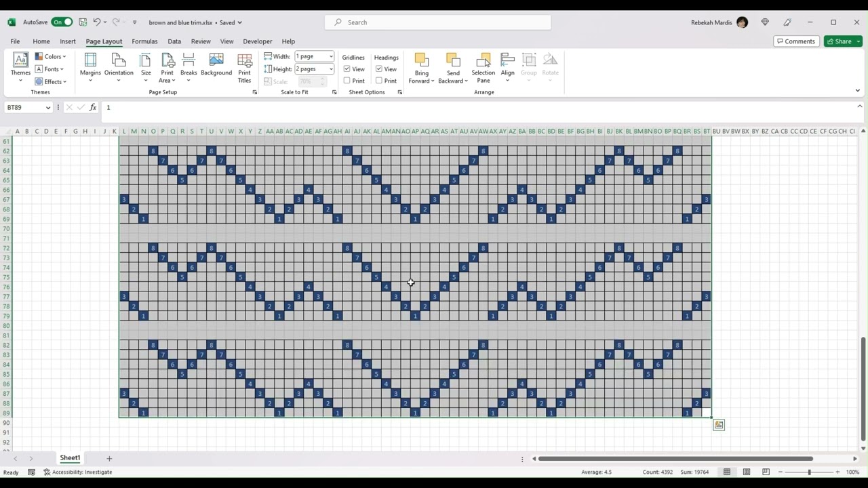Select the Sheet1 tab
Screen dimensions: 868x488
(x=70, y=458)
